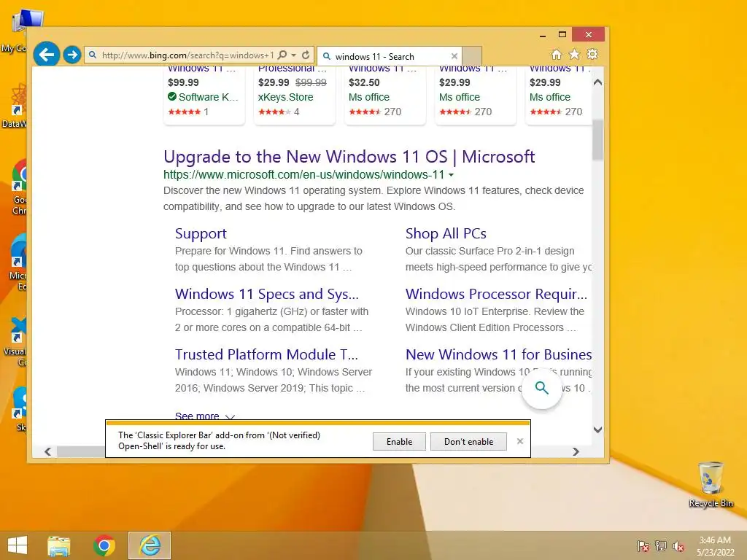Screen dimensions: 747x560
Task: Minimize the Internet Explorer window
Action: (543, 35)
